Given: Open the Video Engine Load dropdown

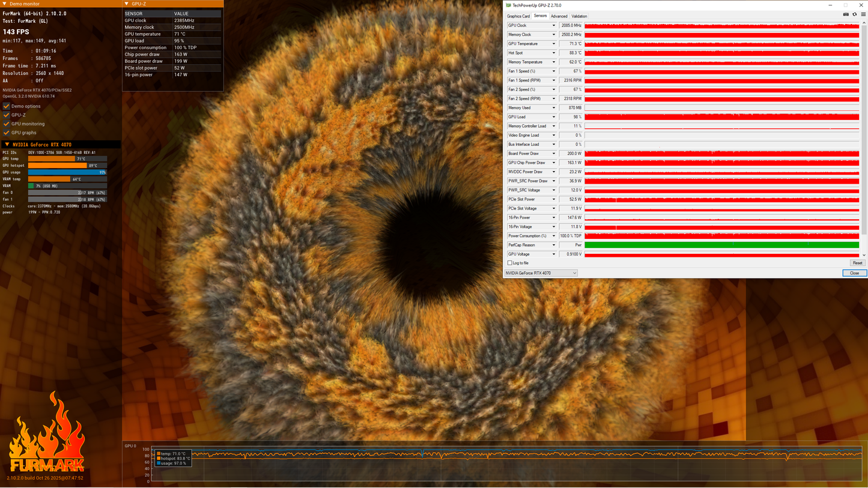Looking at the screenshot, I should tap(554, 135).
